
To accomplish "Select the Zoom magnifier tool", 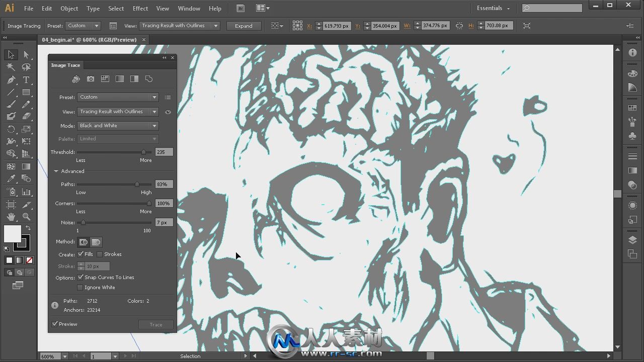I will (26, 217).
